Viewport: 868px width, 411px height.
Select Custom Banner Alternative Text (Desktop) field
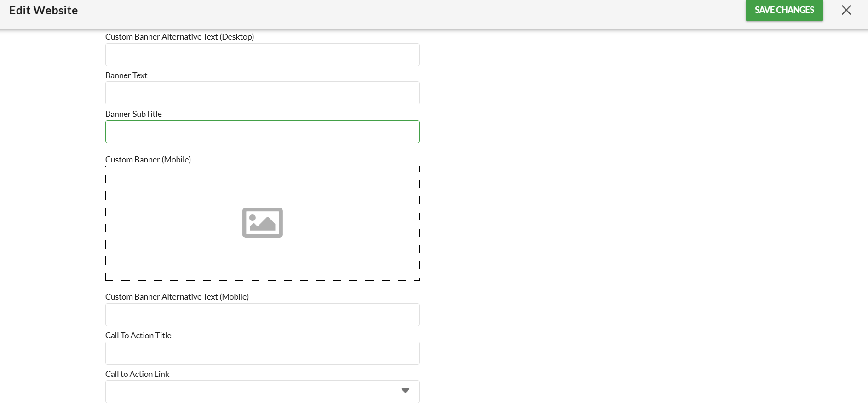262,55
